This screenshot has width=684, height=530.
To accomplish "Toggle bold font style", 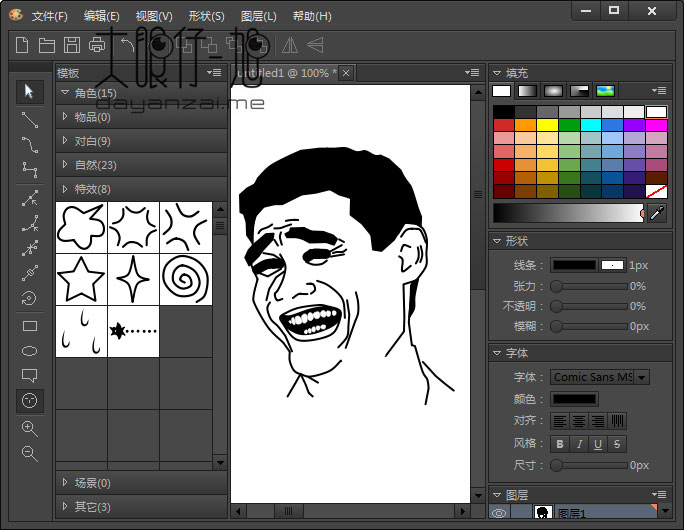I will click(x=560, y=444).
